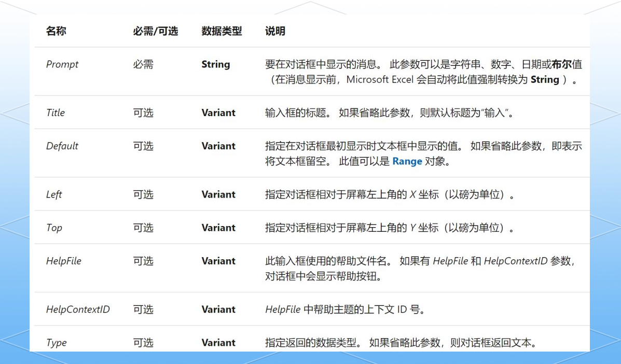Click 可选 in the Title row
Screen dimensions: 621x364
tap(143, 113)
